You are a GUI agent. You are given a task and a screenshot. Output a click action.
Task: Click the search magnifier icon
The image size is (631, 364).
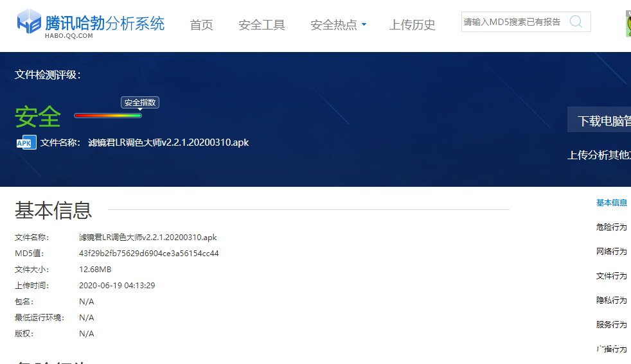(x=576, y=21)
